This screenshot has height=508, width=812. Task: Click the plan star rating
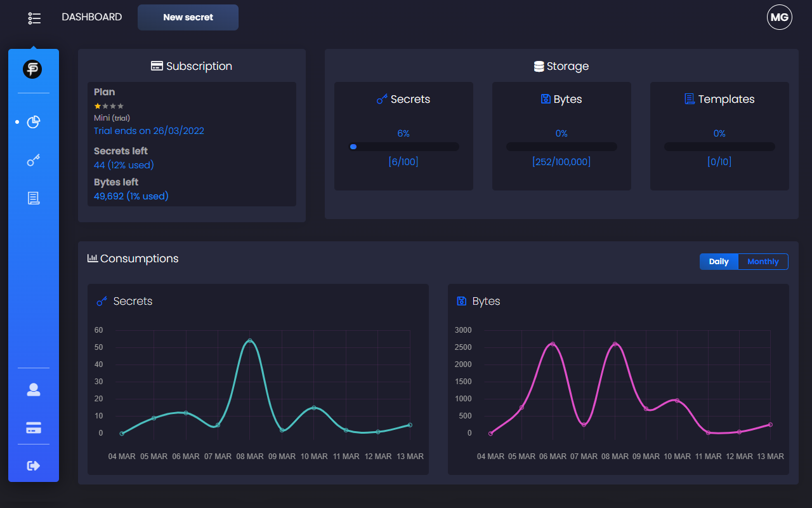pos(108,106)
